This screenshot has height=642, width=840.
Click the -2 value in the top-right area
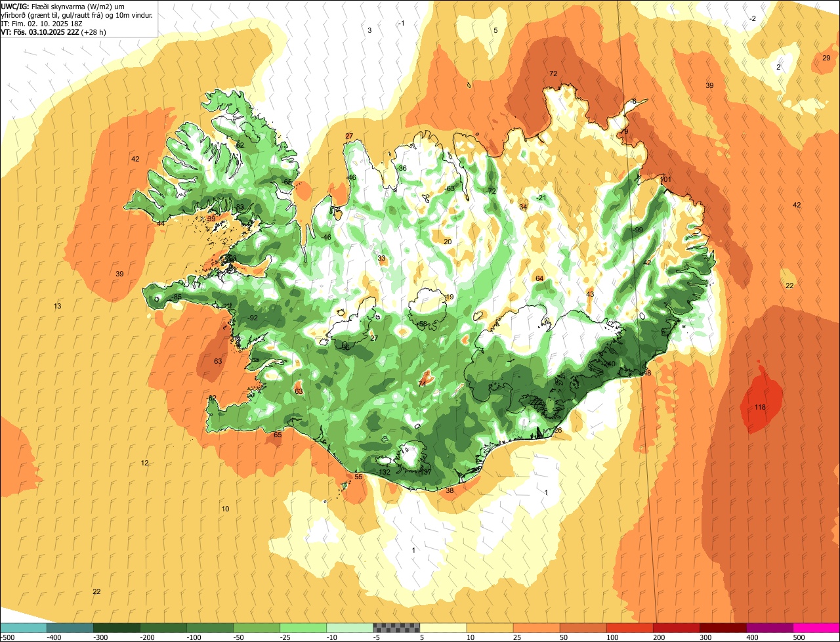pos(753,18)
